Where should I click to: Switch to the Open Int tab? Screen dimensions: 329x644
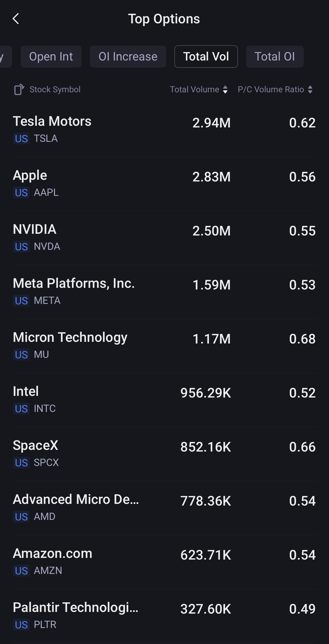point(51,57)
